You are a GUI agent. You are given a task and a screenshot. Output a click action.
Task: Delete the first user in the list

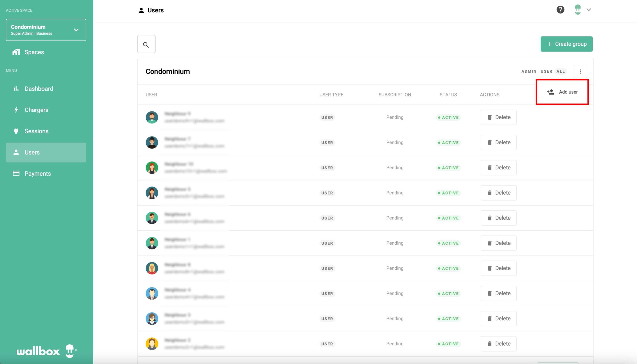click(498, 117)
